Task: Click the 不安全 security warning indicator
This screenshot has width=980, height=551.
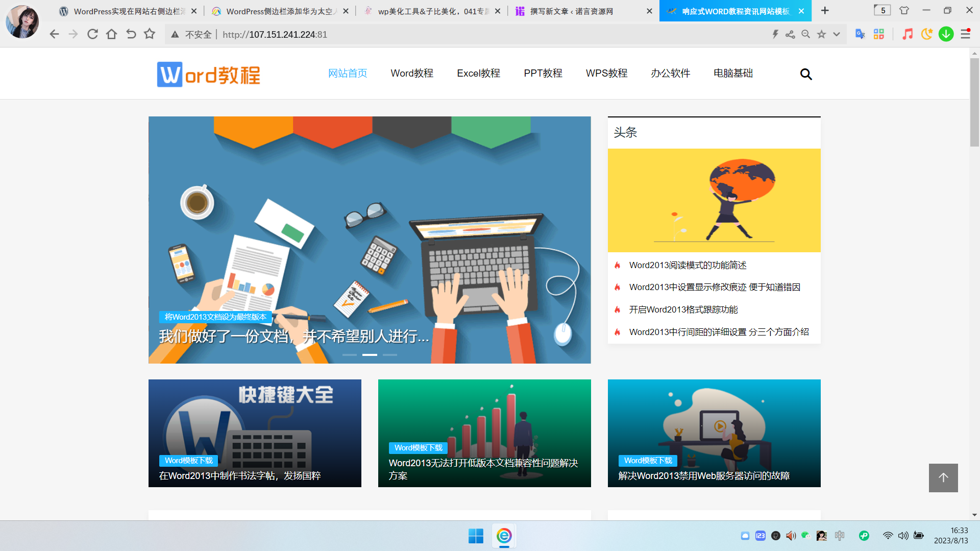Action: (x=191, y=34)
